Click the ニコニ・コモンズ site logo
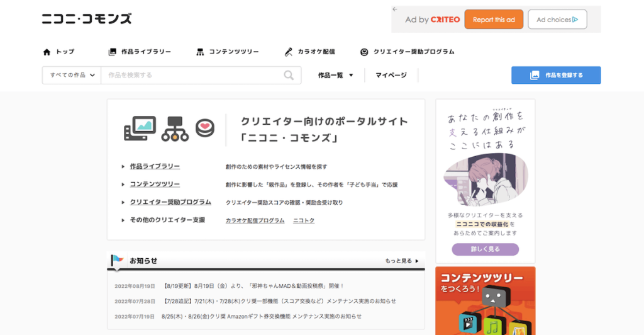Viewport: 644px width, 335px height. (87, 19)
